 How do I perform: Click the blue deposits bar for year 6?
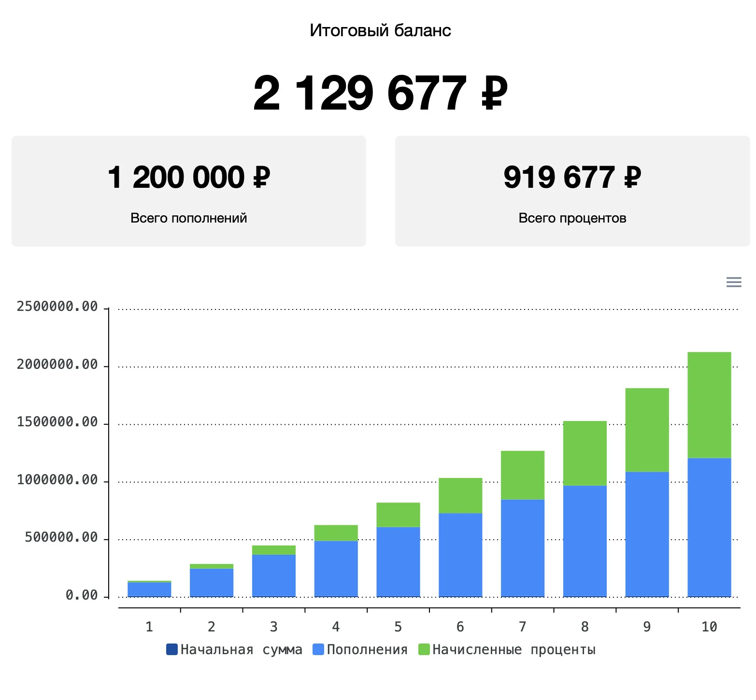pyautogui.click(x=460, y=555)
